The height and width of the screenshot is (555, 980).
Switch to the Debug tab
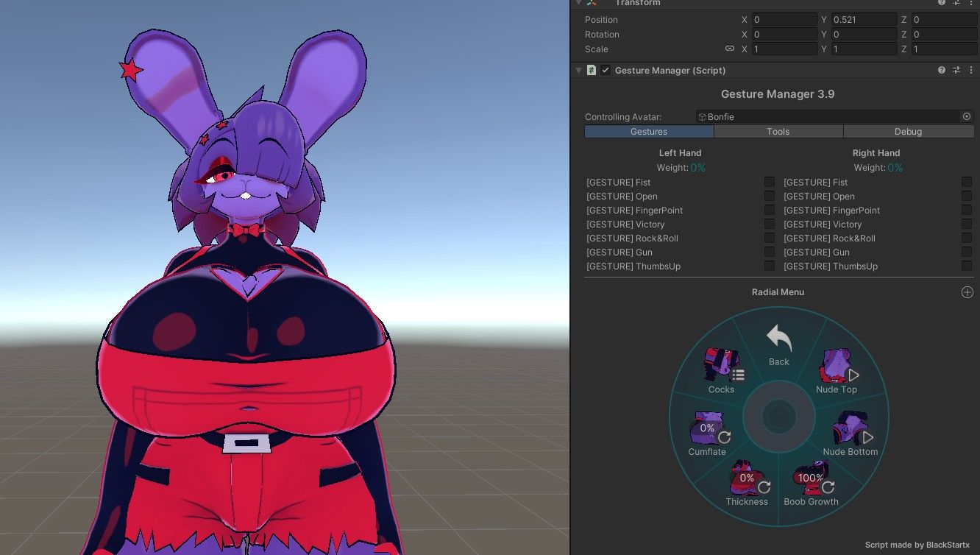pos(909,132)
